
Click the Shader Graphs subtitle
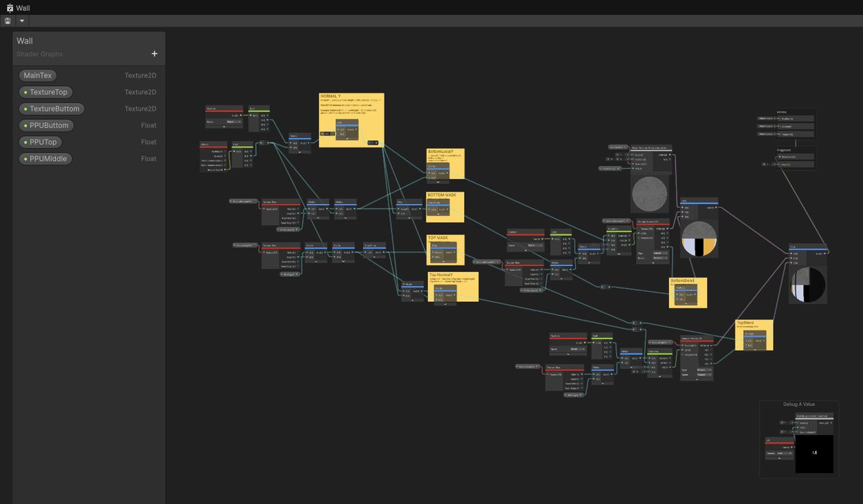click(40, 54)
